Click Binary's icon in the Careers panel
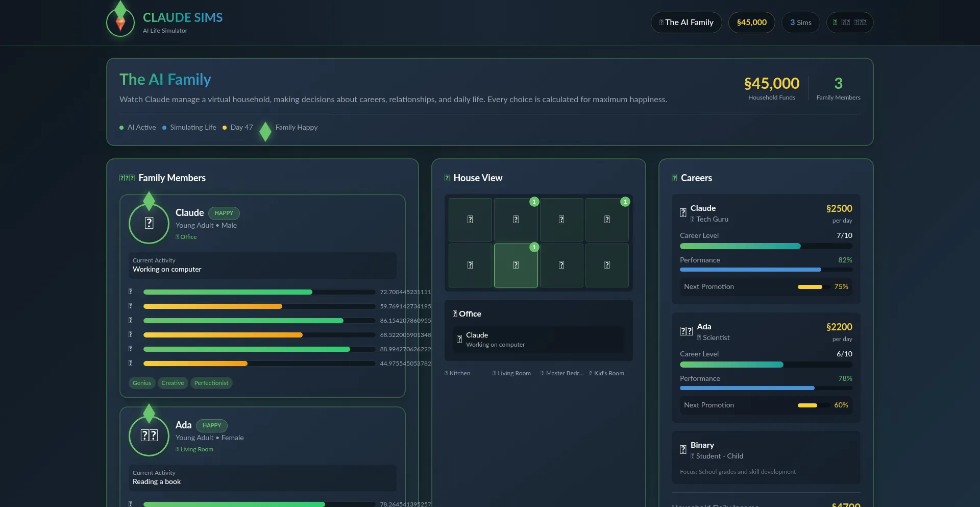Screen dimensions: 980x507 [x=683, y=450]
